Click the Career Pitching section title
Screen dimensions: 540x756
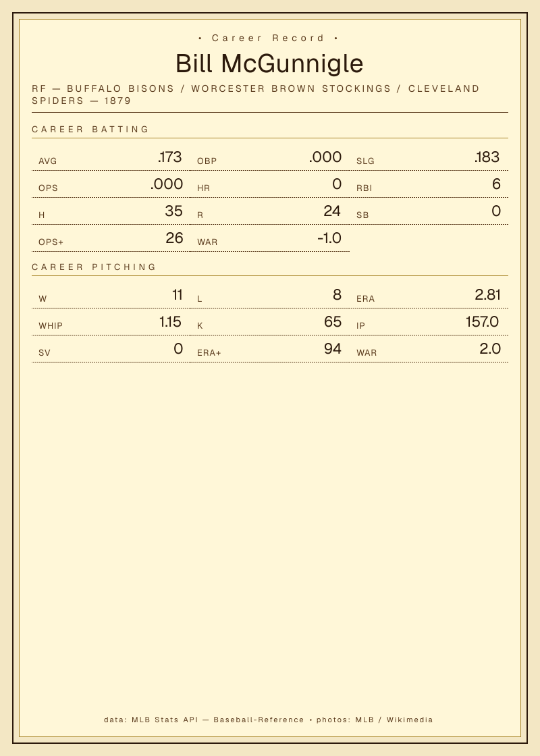coord(94,267)
